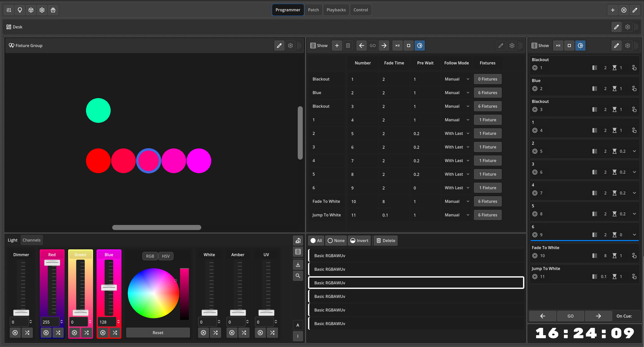Click the 6 Fixtures button for Blue cue

point(487,93)
